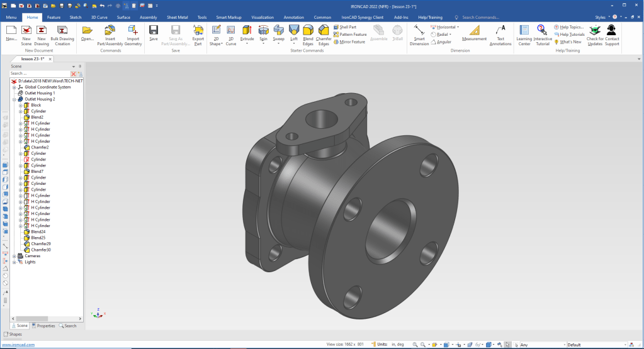Viewport: 644px width, 349px height.
Task: Expand the Cameras tree node
Action: pyautogui.click(x=14, y=256)
